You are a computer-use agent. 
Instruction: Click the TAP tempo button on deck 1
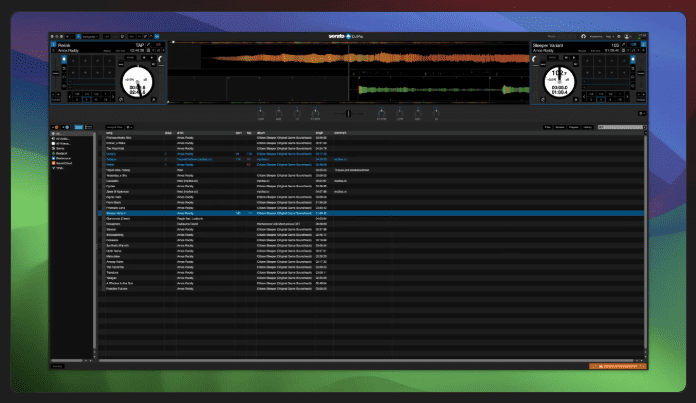click(x=140, y=45)
